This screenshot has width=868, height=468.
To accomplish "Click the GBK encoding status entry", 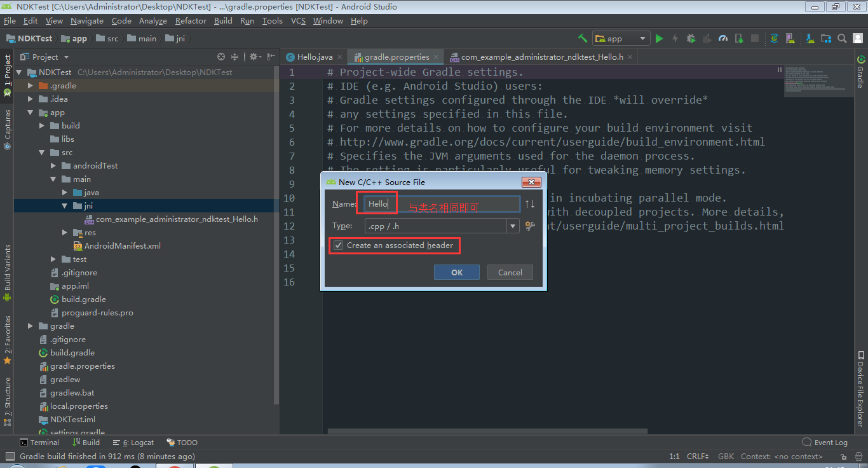I will click(x=726, y=456).
